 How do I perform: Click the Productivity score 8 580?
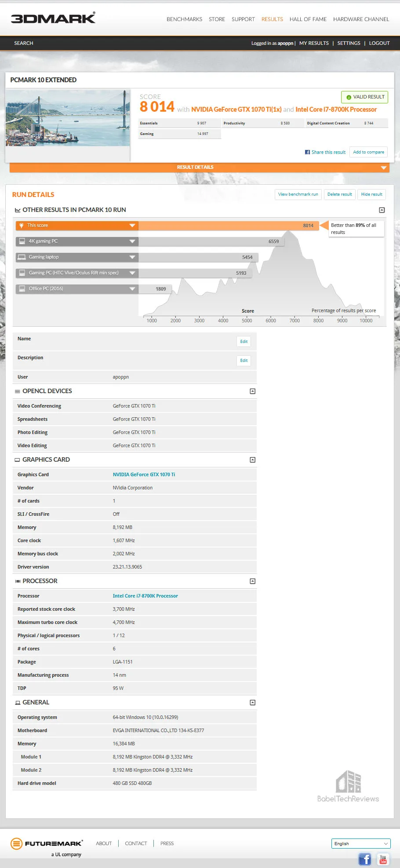pos(285,123)
